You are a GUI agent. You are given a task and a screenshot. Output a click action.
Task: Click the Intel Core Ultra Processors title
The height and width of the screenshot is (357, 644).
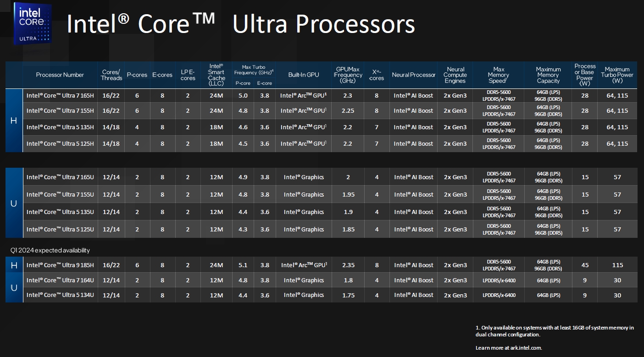pos(241,24)
